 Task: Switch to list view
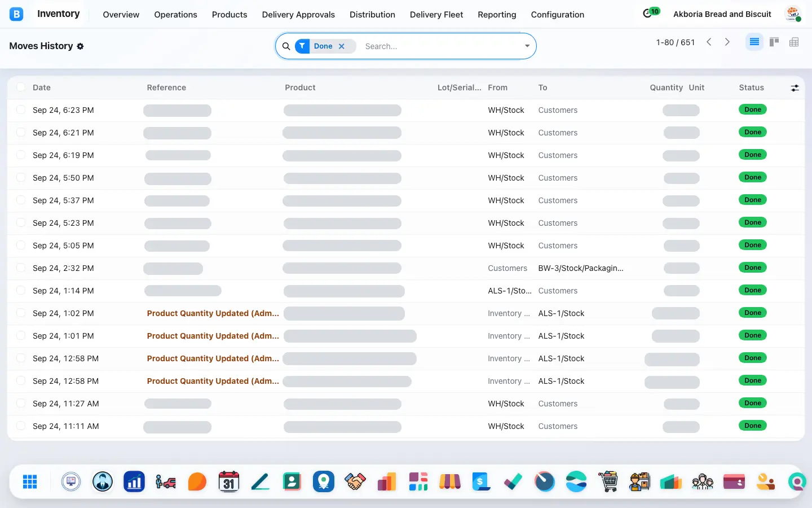pos(754,42)
